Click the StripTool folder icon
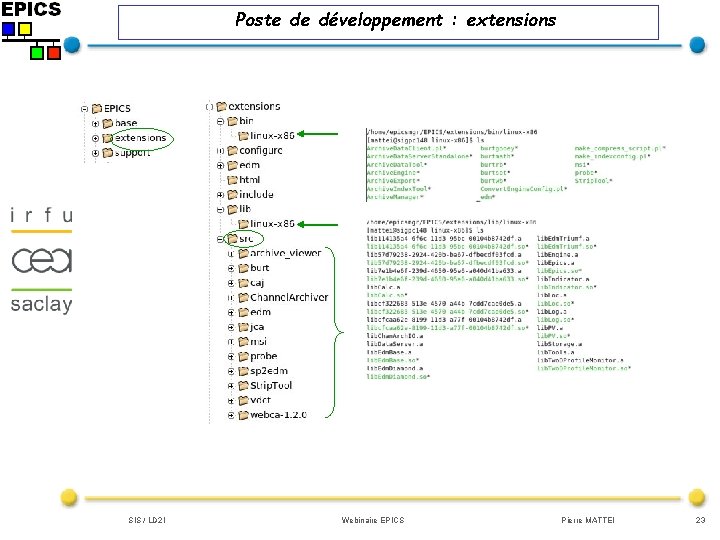Viewport: 720px width, 540px height. click(243, 386)
